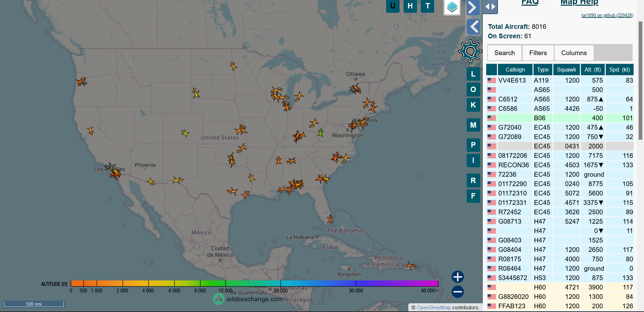
Task: Toggle the P map button
Action: pos(473,145)
